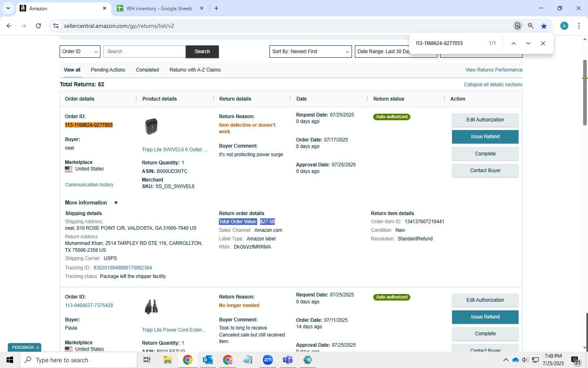Open Communication history for buyer neel
This screenshot has width=588, height=368.
[x=89, y=185]
